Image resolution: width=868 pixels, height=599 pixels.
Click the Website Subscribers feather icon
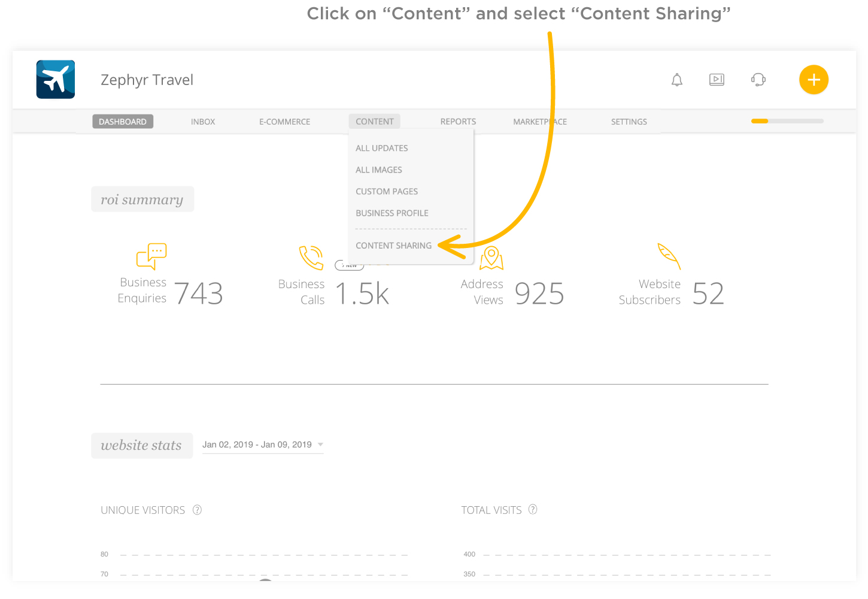(x=669, y=256)
